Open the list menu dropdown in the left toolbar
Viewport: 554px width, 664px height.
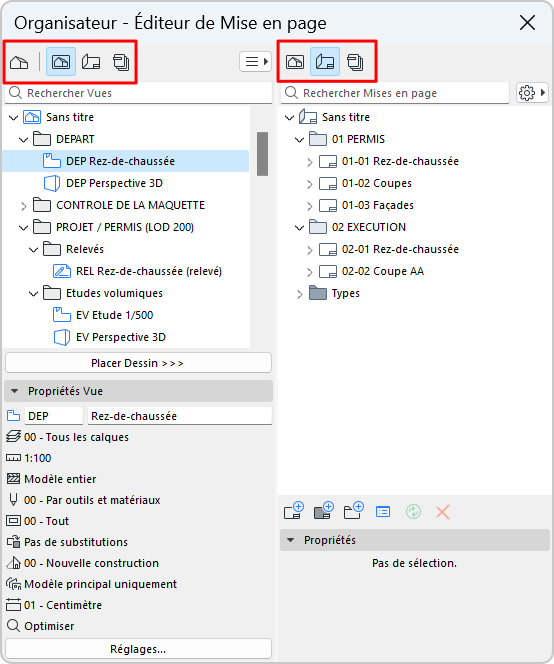tap(255, 62)
